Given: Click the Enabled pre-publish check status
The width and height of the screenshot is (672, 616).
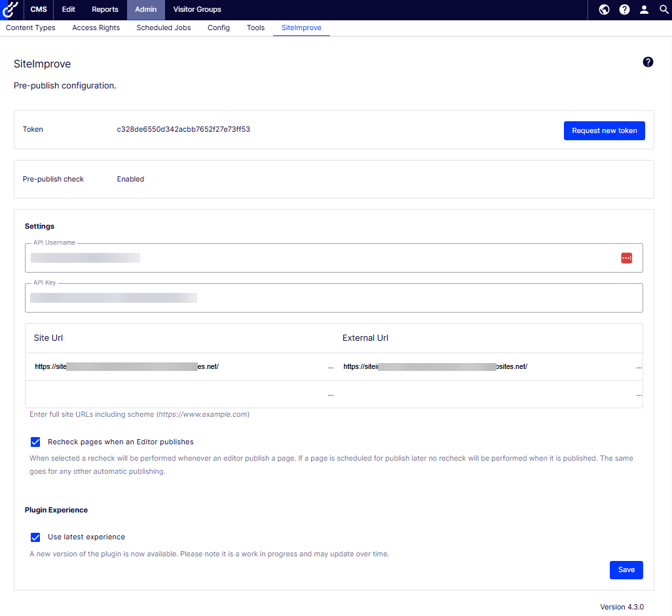Looking at the screenshot, I should [130, 179].
